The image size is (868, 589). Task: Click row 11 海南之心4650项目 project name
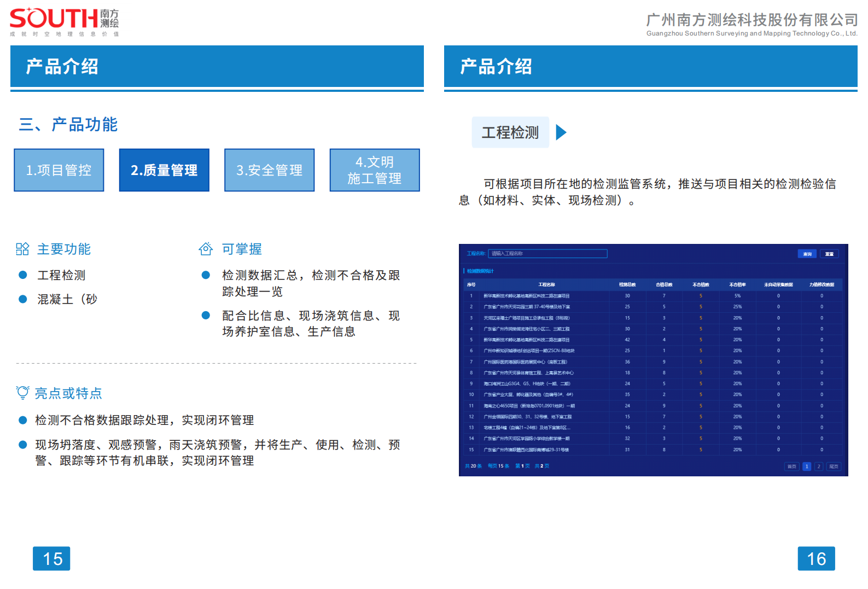click(529, 406)
